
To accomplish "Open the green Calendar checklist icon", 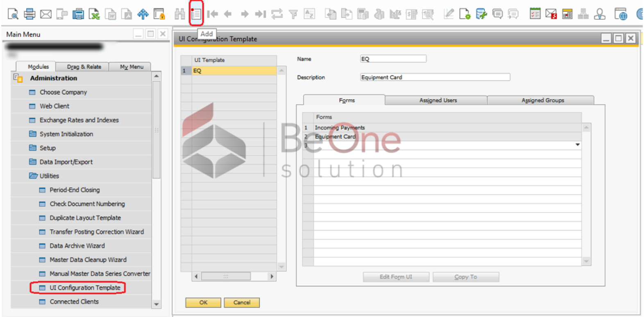I will coord(535,14).
